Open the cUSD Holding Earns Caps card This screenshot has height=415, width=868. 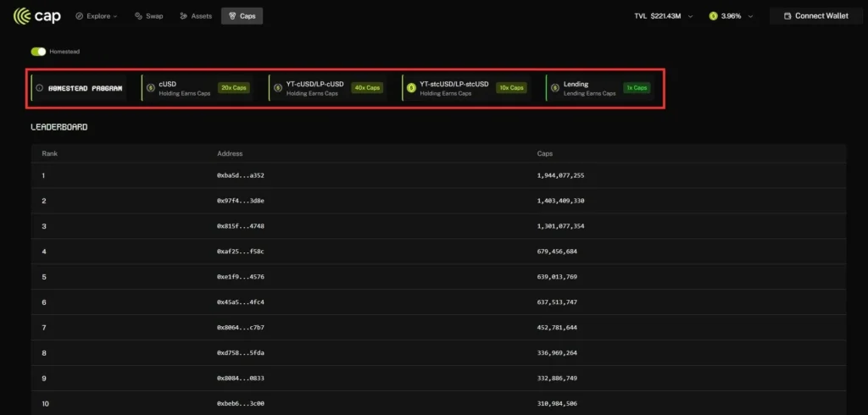[197, 88]
